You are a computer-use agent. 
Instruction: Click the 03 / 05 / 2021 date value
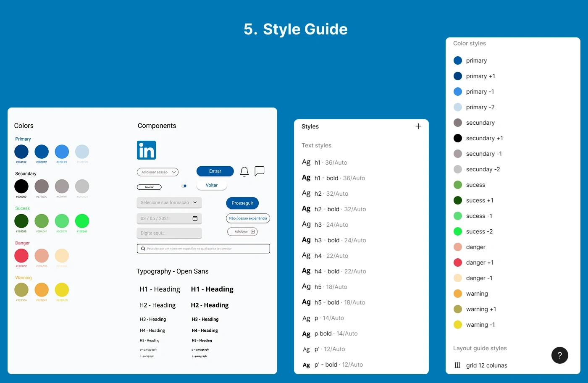pos(155,218)
